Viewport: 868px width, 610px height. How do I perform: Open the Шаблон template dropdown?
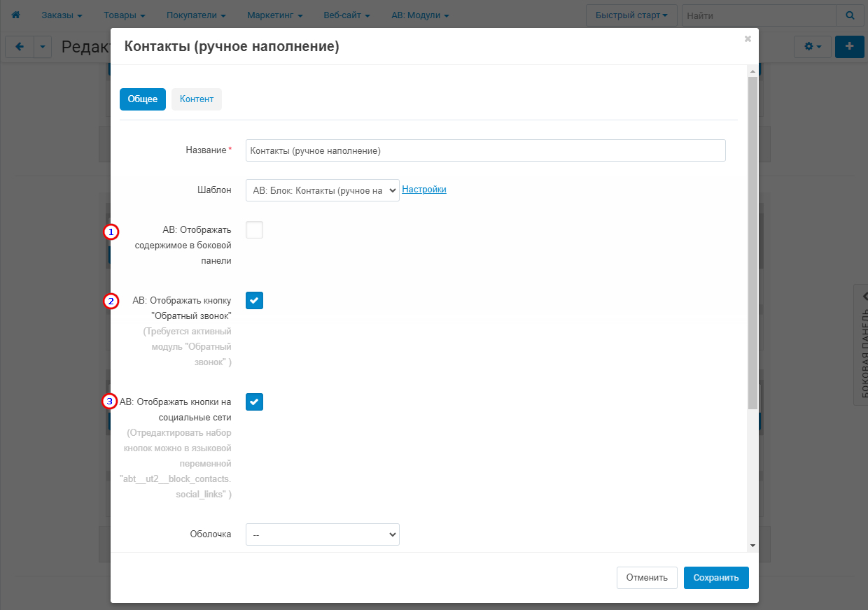322,190
